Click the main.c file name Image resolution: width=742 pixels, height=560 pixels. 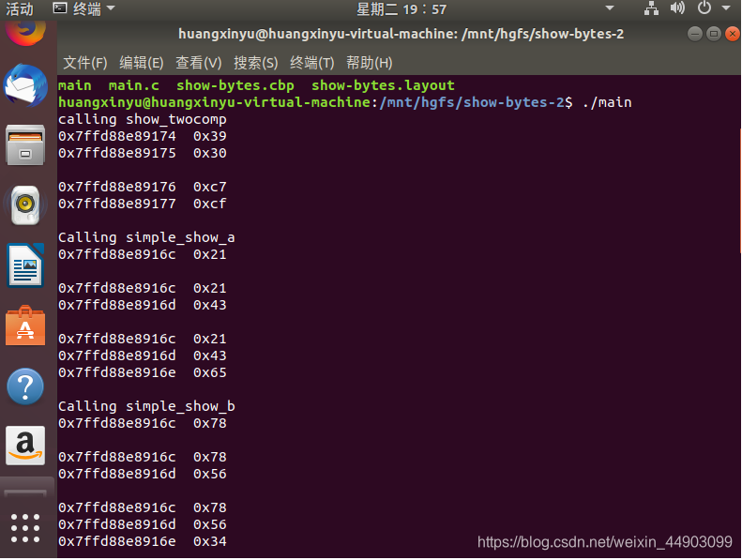click(x=134, y=85)
